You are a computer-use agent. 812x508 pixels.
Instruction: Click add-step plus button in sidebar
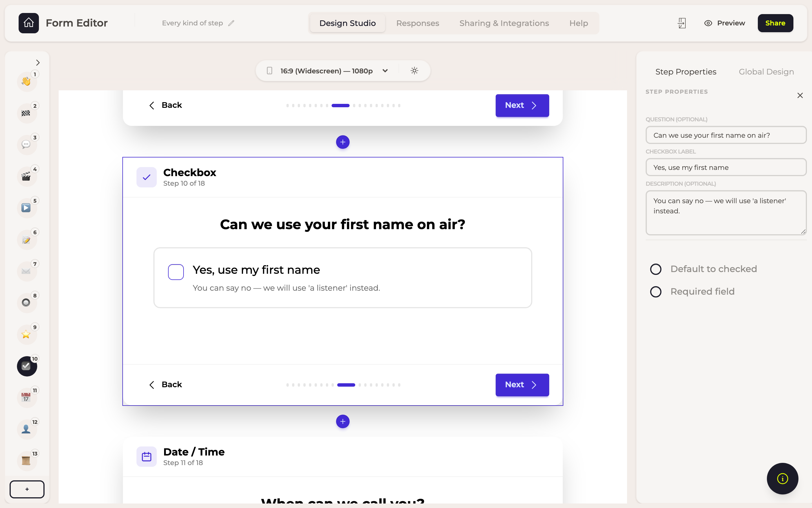(27, 489)
